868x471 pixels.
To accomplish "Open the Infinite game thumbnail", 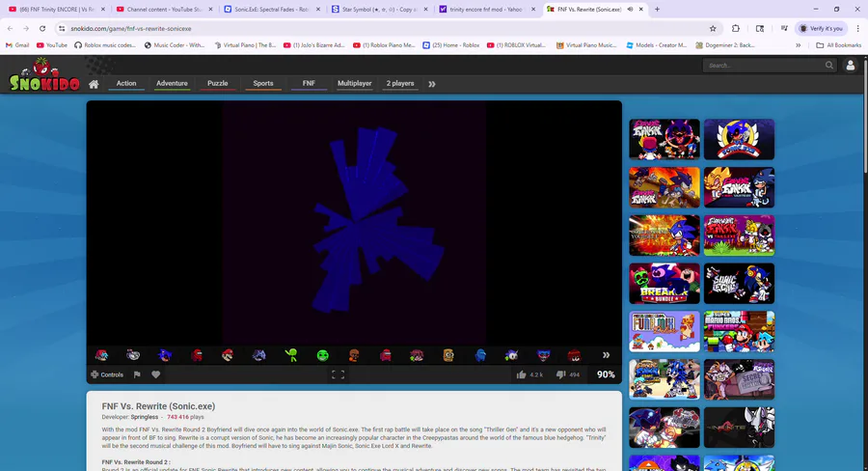I will (739, 428).
